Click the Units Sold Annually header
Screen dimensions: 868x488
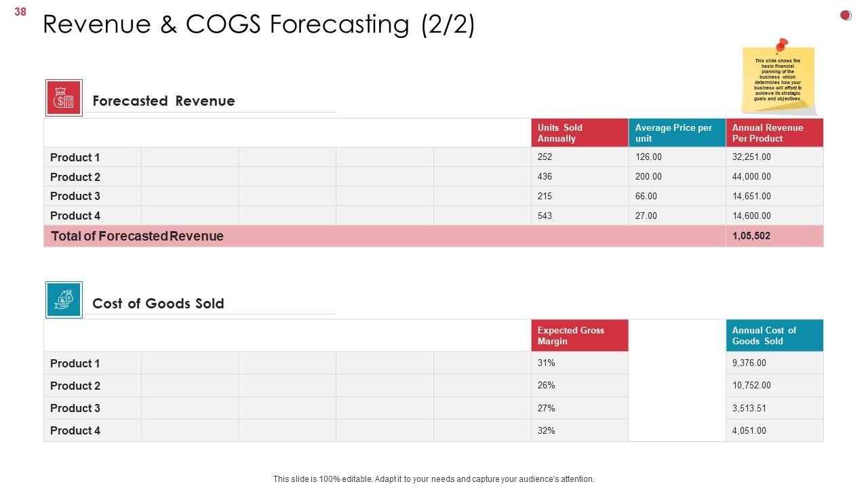click(x=579, y=133)
